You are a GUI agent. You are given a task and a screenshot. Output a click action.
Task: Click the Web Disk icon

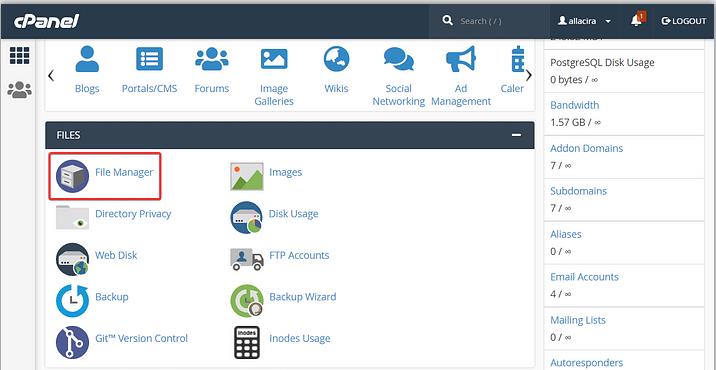point(73,259)
